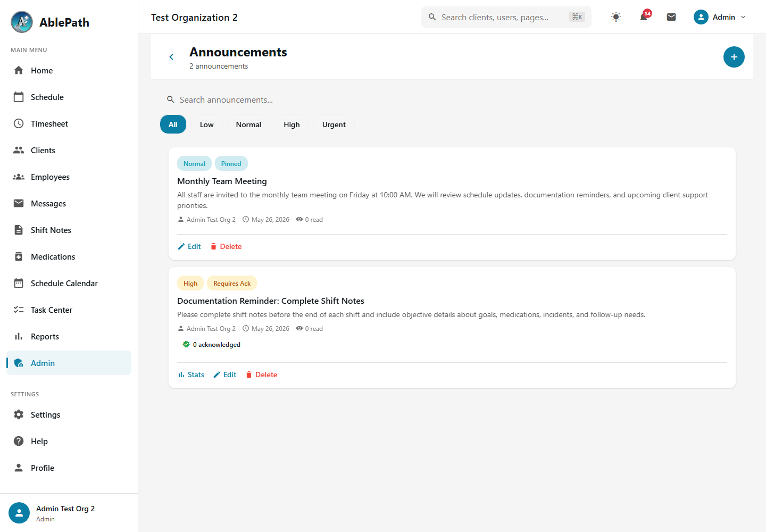Edit the Documentation Reminder announcement
The height and width of the screenshot is (532, 766).
coord(225,375)
